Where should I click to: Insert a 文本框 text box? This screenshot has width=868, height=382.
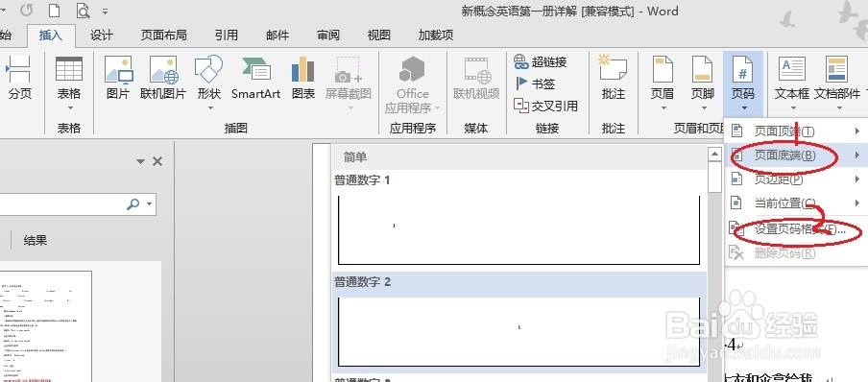click(792, 84)
